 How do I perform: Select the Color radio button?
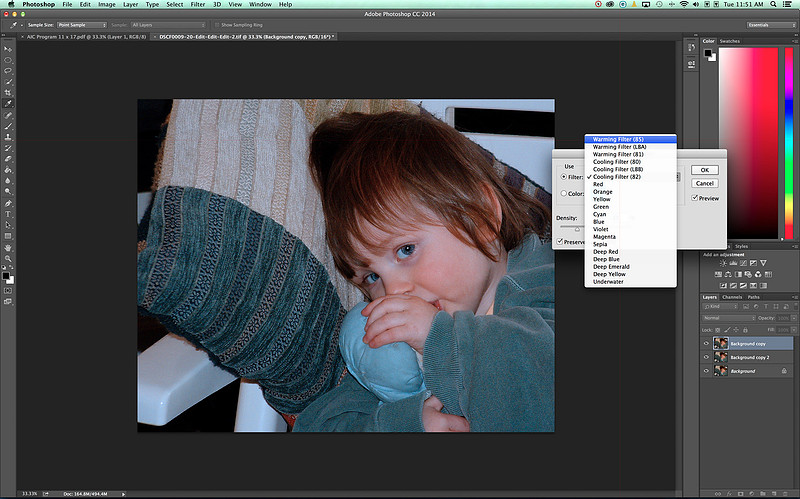pyautogui.click(x=563, y=194)
